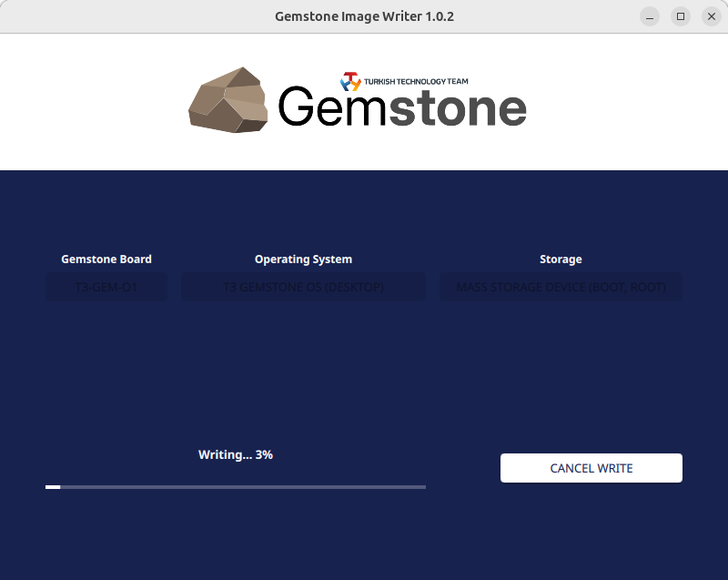Click the 'Writing... 3%' status text
The image size is (728, 580).
point(236,454)
